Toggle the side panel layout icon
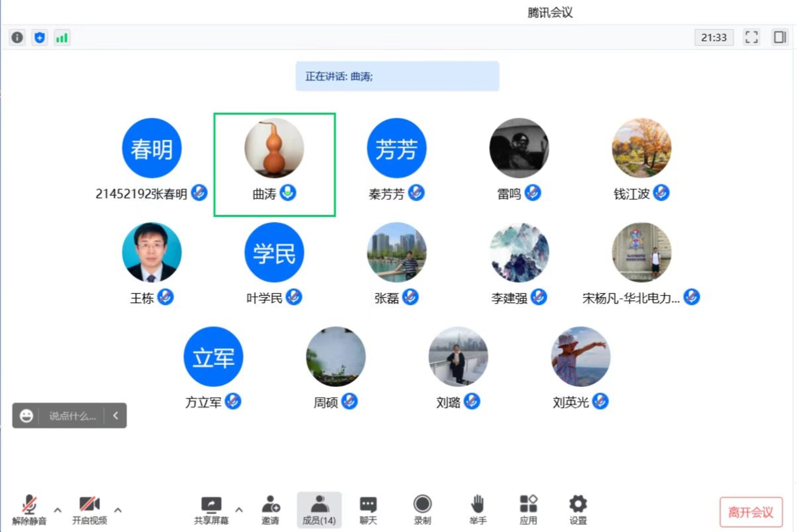Screen dimensions: 797x532 (780, 37)
